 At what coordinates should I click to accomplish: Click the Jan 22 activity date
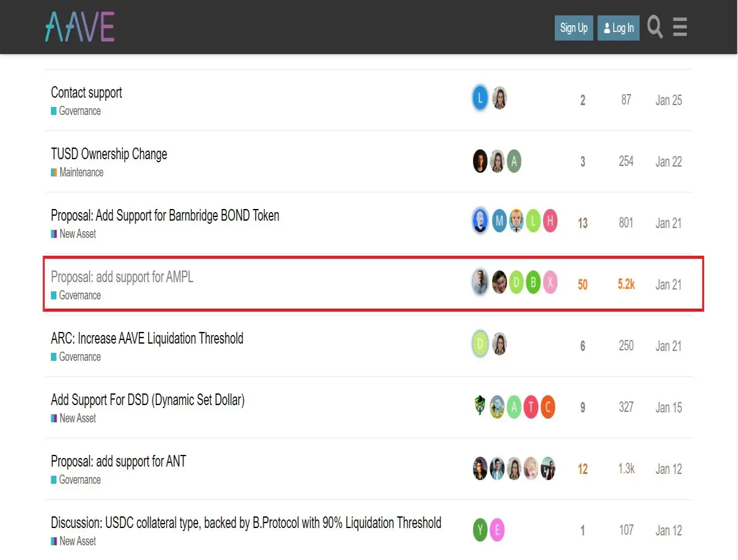[x=669, y=162]
